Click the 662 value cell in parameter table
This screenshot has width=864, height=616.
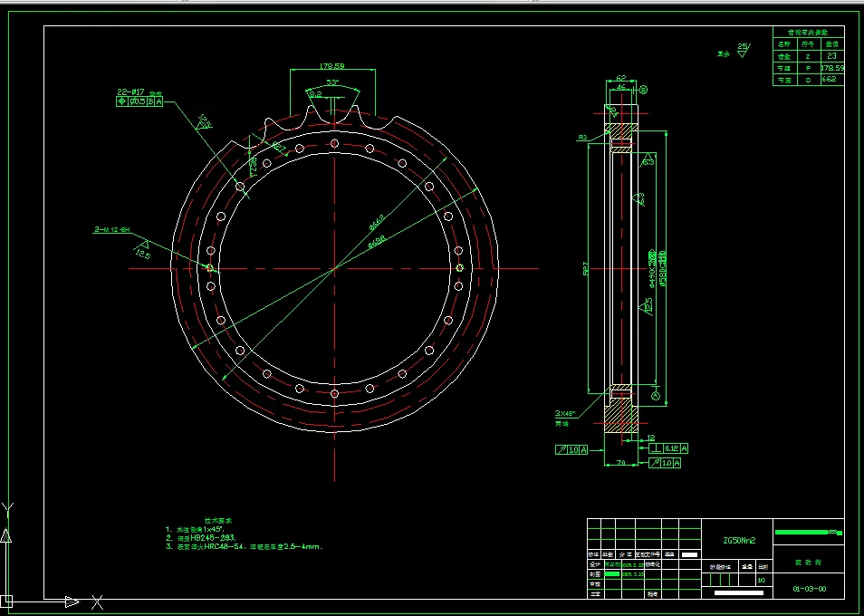(832, 80)
